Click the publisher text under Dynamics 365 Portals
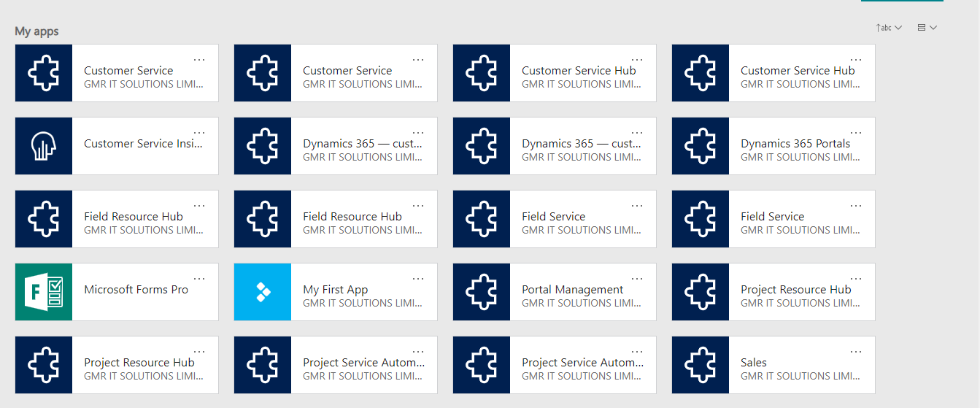 tap(800, 157)
